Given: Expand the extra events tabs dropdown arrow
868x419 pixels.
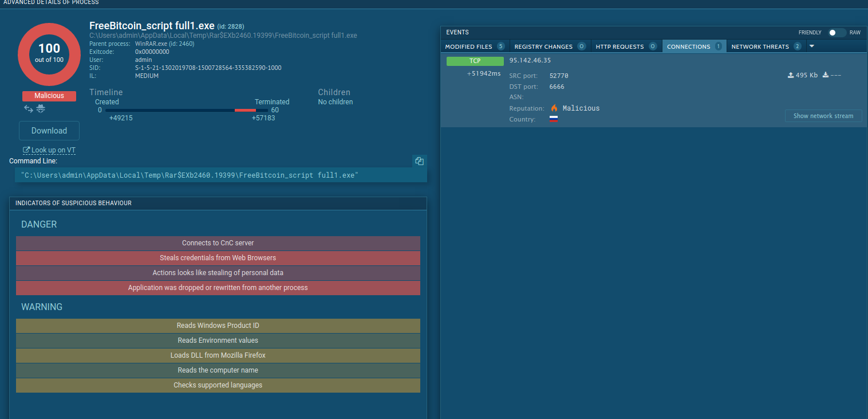Looking at the screenshot, I should point(811,46).
